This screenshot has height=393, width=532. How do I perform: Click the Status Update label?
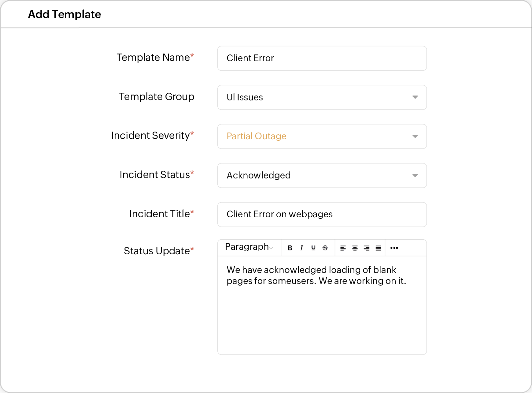(x=157, y=251)
